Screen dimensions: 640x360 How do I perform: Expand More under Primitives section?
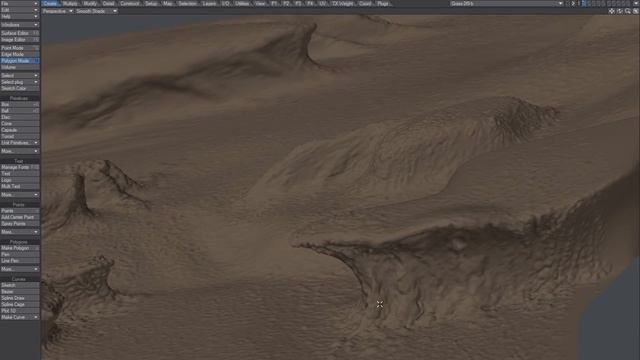[x=20, y=151]
